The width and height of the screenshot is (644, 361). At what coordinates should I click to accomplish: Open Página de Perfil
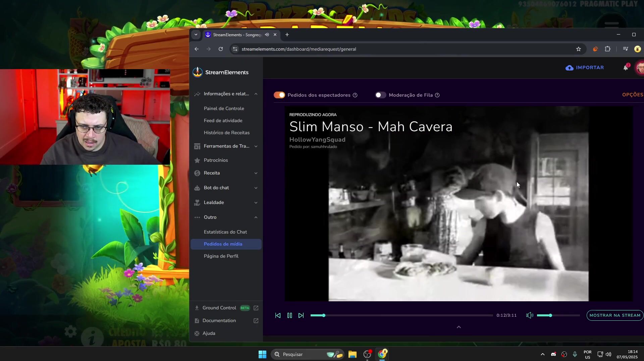click(221, 256)
